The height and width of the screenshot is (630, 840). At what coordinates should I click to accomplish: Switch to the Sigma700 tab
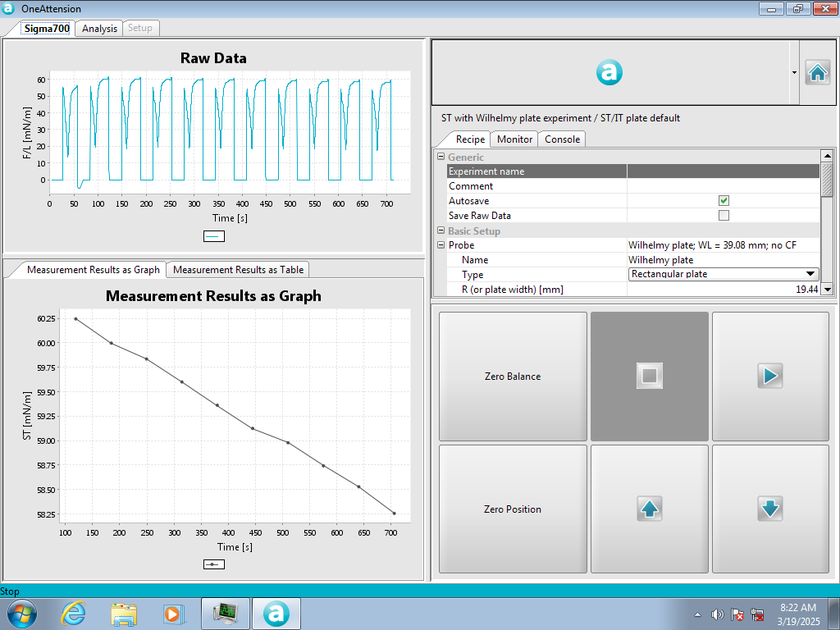(47, 29)
